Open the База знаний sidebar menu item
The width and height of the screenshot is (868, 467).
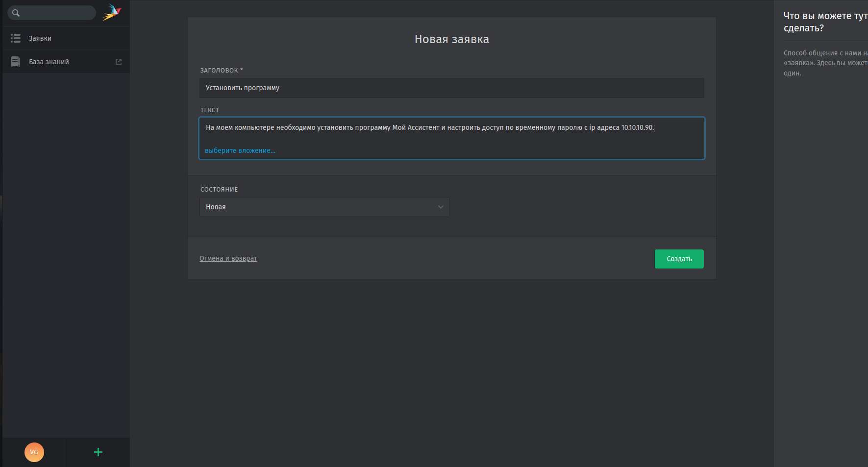49,62
